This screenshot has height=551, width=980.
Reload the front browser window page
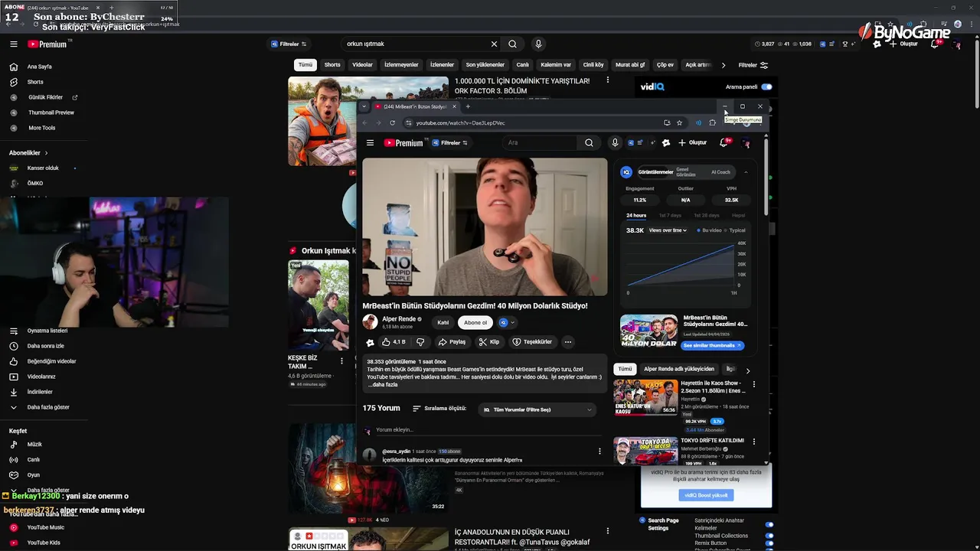pos(393,122)
